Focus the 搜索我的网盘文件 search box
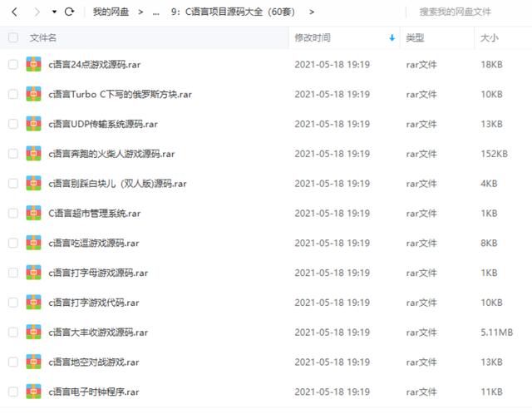Image resolution: width=532 pixels, height=414 pixels. (x=455, y=12)
